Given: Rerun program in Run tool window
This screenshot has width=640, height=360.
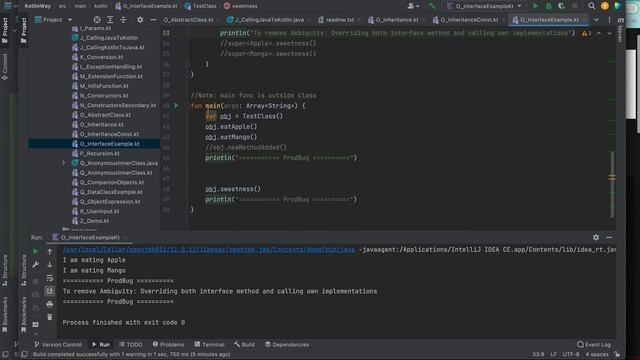Looking at the screenshot, I should point(36,251).
